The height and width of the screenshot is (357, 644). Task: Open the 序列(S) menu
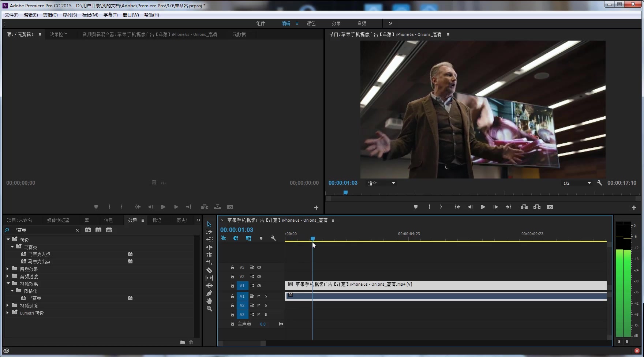tap(70, 15)
